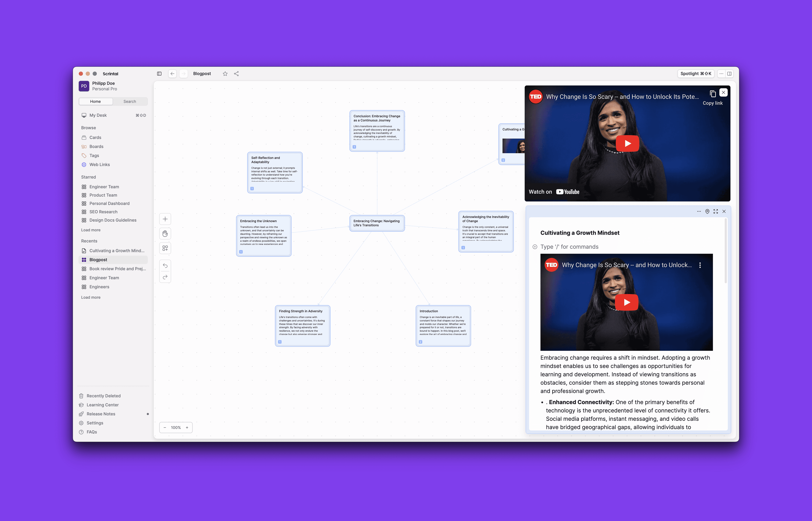The image size is (812, 521).
Task: Switch to the Search tab
Action: pyautogui.click(x=130, y=102)
